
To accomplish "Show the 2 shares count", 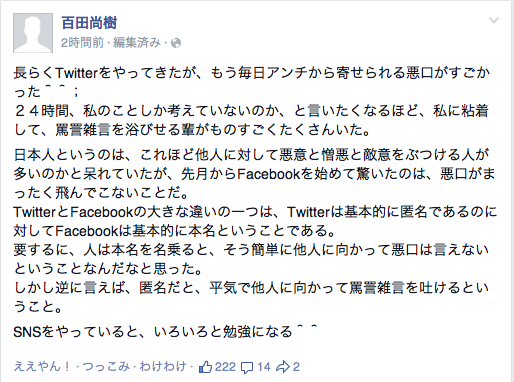I will (296, 367).
